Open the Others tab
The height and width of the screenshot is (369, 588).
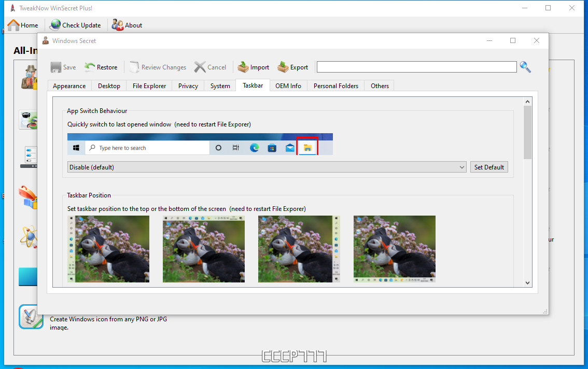pyautogui.click(x=380, y=86)
